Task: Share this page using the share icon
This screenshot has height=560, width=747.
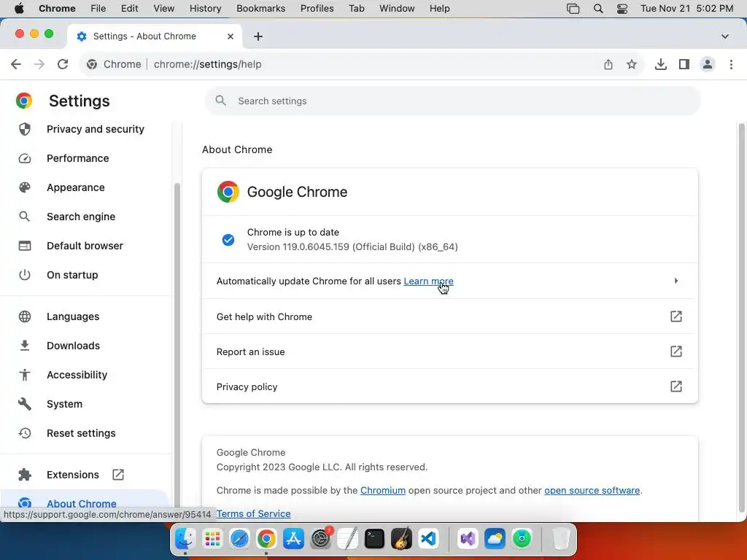Action: (x=608, y=64)
